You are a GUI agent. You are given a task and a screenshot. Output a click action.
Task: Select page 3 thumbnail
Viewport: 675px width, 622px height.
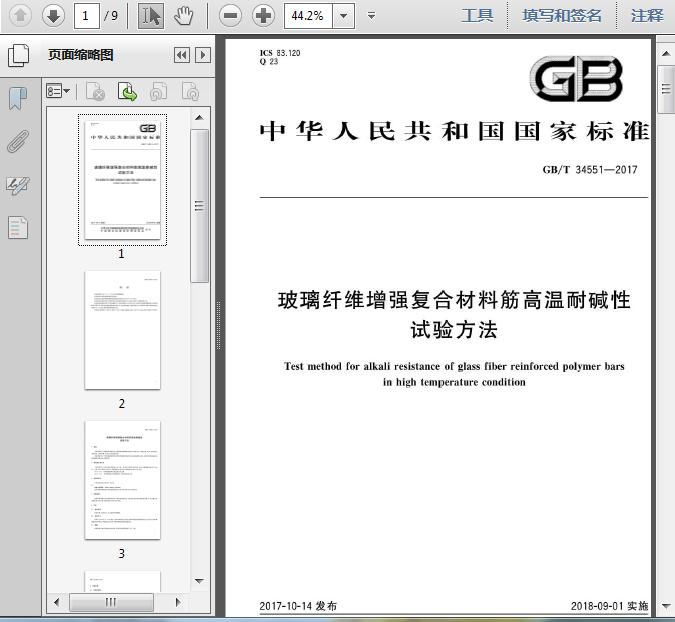(123, 480)
